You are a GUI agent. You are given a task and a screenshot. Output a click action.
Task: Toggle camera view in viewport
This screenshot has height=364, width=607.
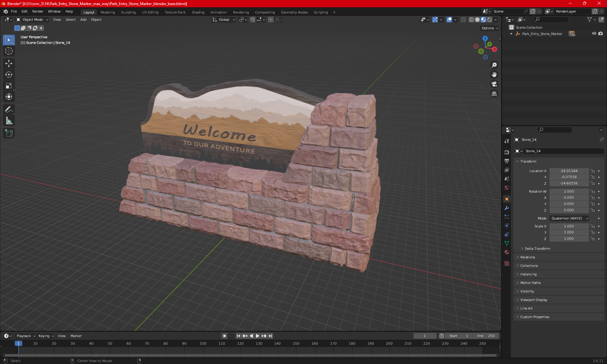[494, 84]
